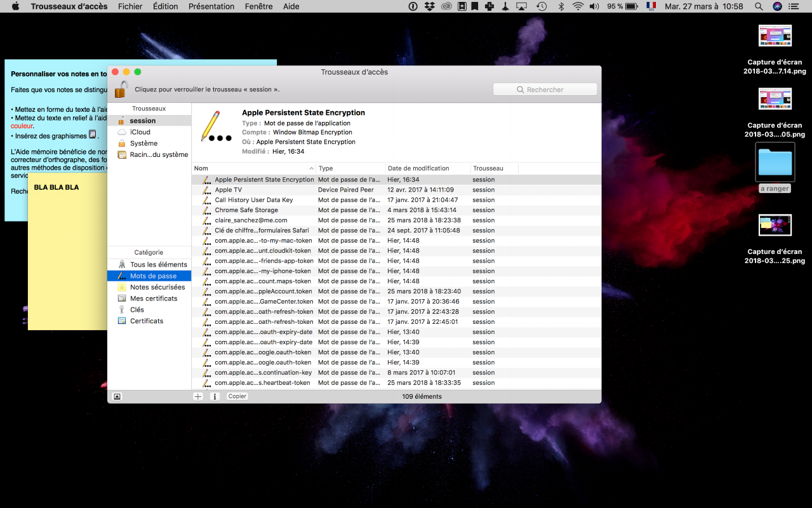Open Notes sécurisées category
Viewport: 812px width, 508px height.
(x=149, y=288)
